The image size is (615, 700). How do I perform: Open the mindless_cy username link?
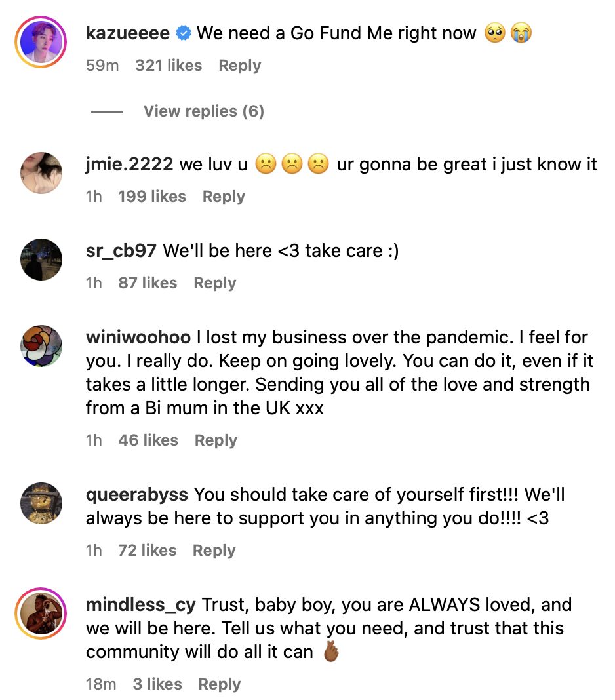(140, 606)
